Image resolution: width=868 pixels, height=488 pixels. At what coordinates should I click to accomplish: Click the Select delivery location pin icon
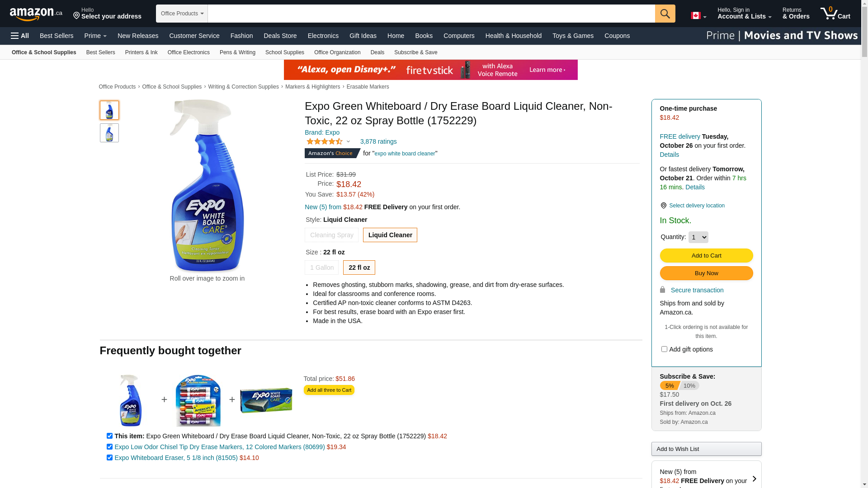click(663, 206)
